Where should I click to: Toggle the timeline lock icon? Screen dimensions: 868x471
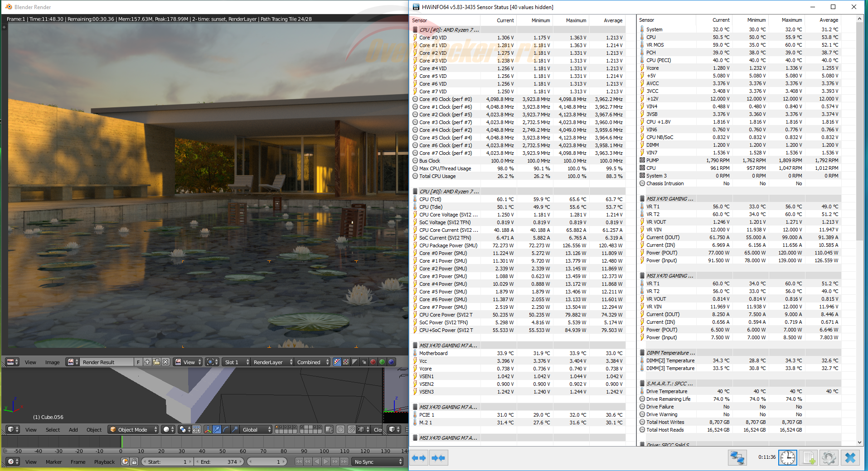point(134,461)
